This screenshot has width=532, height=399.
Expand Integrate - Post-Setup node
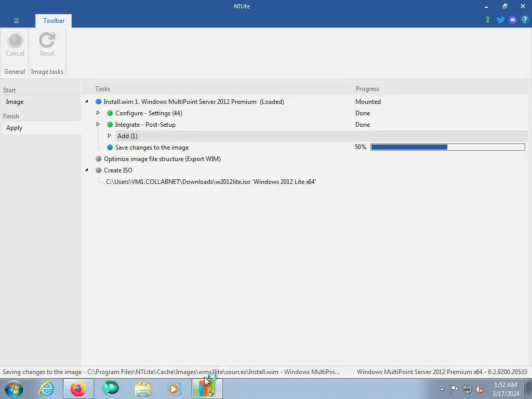(x=98, y=124)
